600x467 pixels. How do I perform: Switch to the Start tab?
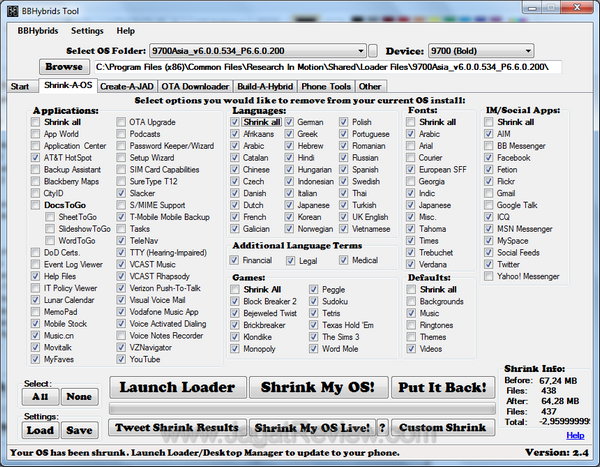[20, 87]
